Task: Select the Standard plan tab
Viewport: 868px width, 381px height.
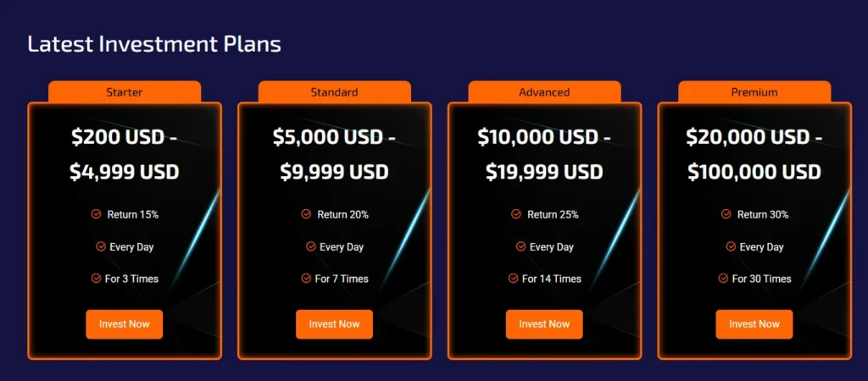Action: 334,91
